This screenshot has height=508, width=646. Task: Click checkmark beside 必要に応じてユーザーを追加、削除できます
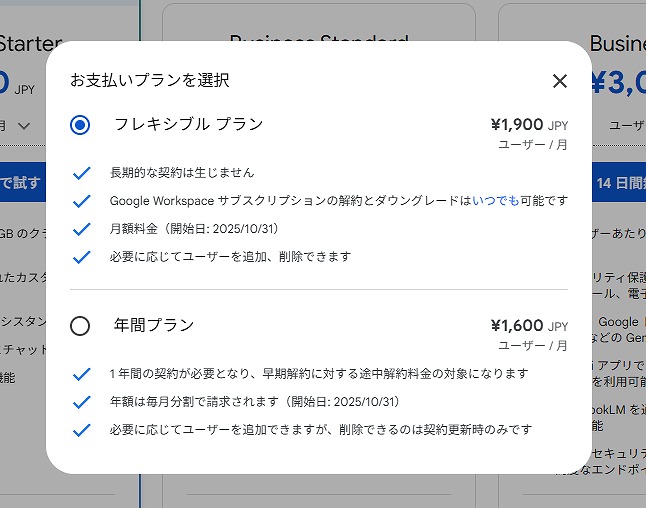[x=82, y=257]
